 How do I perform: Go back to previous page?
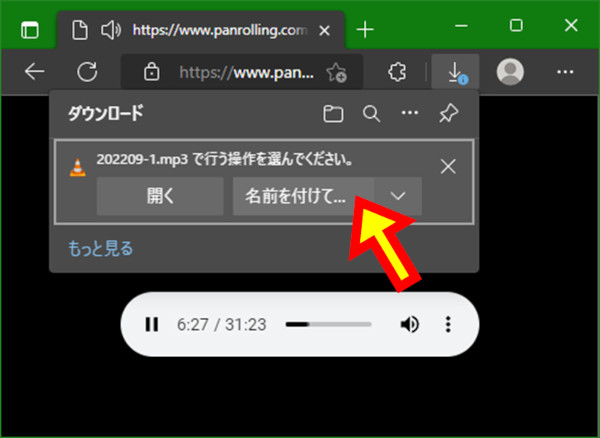[34, 72]
